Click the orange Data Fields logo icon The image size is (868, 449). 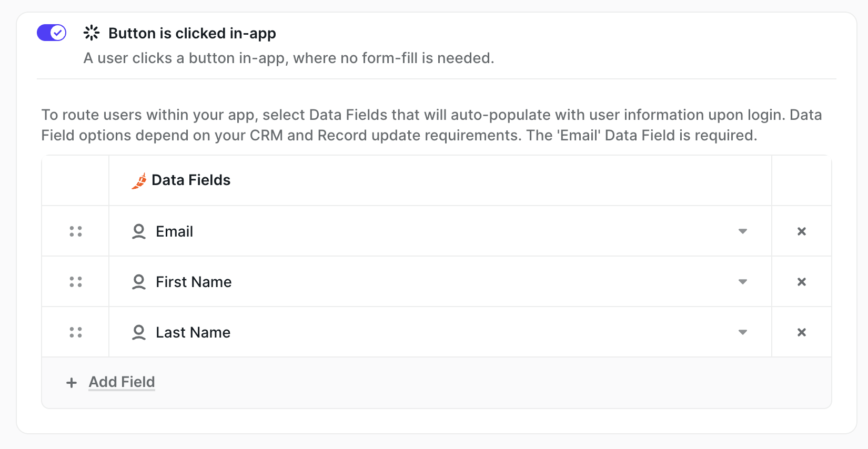[139, 180]
